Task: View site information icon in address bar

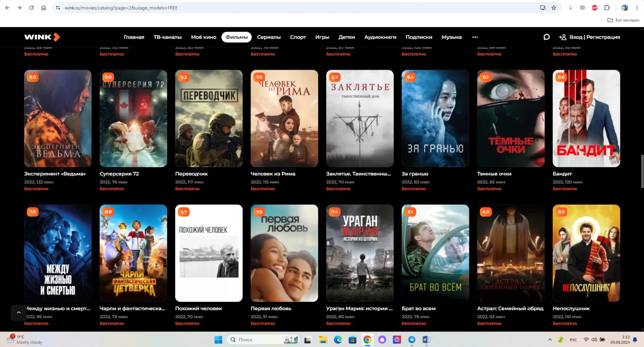Action: pos(58,8)
